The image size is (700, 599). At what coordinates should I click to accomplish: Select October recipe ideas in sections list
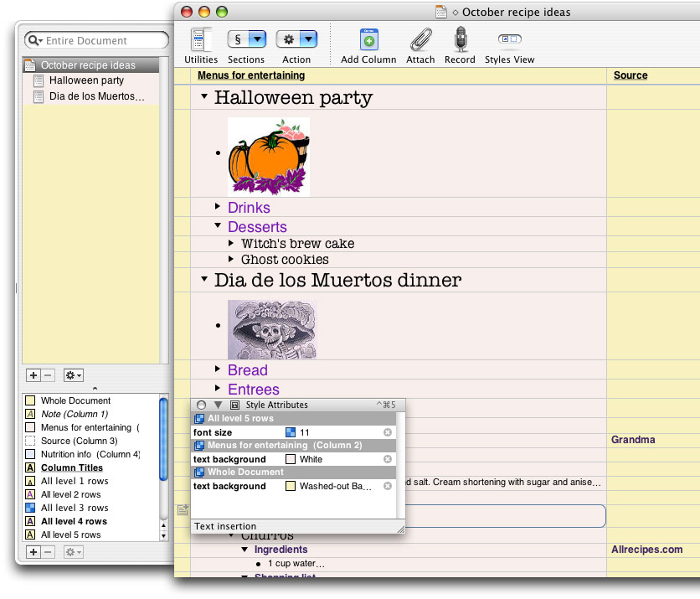coord(90,65)
